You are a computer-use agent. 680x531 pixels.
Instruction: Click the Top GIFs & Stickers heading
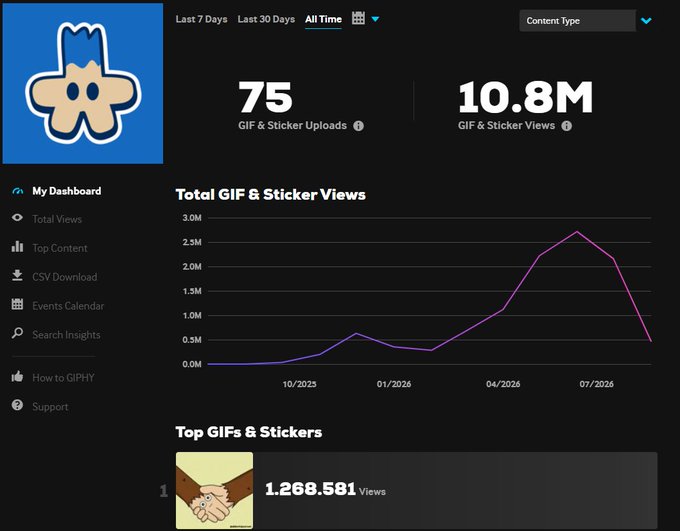[x=249, y=432]
